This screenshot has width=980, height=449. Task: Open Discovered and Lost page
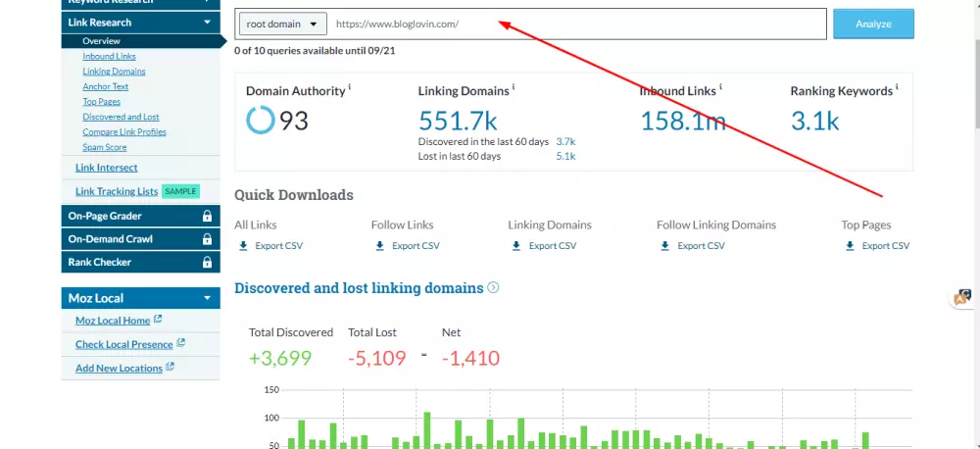coord(121,117)
